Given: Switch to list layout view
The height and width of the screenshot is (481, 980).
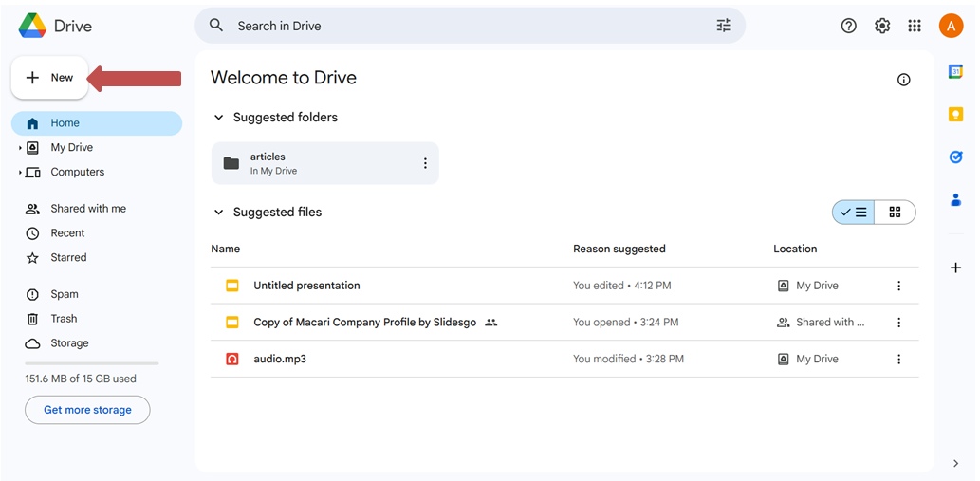Looking at the screenshot, I should (853, 213).
